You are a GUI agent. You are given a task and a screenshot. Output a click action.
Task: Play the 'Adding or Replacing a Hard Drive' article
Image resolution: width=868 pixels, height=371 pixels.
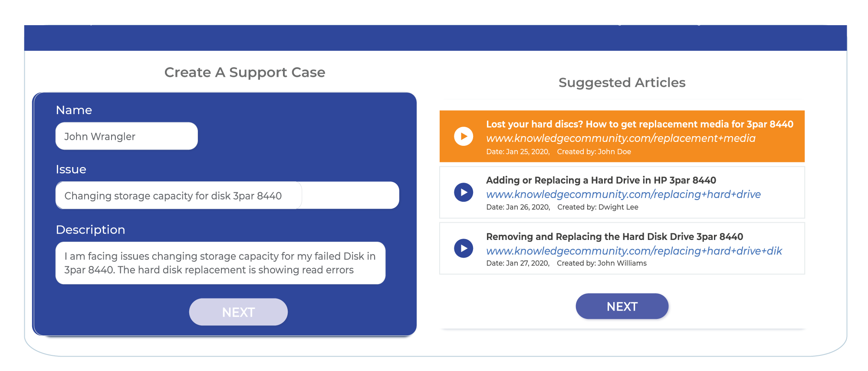click(x=464, y=192)
